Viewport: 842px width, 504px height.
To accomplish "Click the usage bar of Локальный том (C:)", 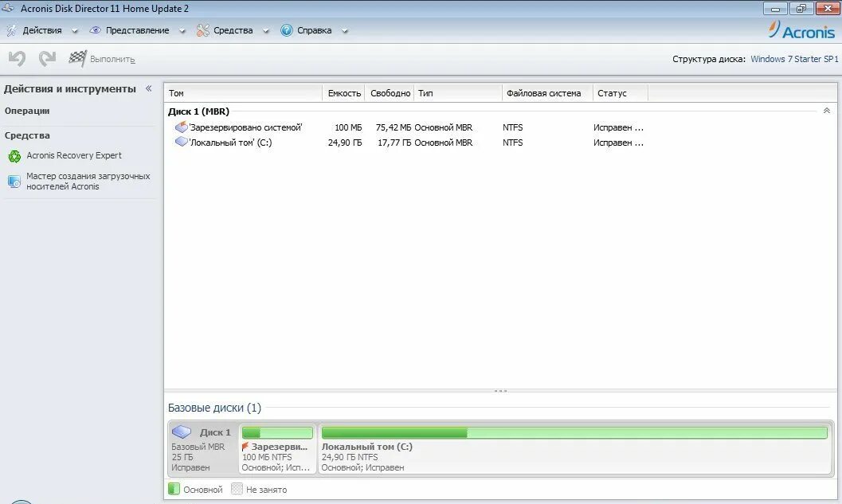I will pos(574,432).
